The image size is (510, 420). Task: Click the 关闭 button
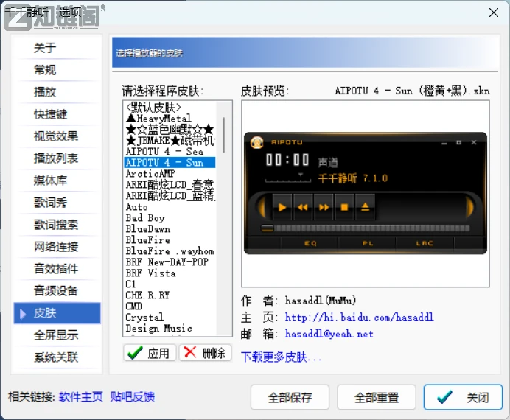pos(463,397)
